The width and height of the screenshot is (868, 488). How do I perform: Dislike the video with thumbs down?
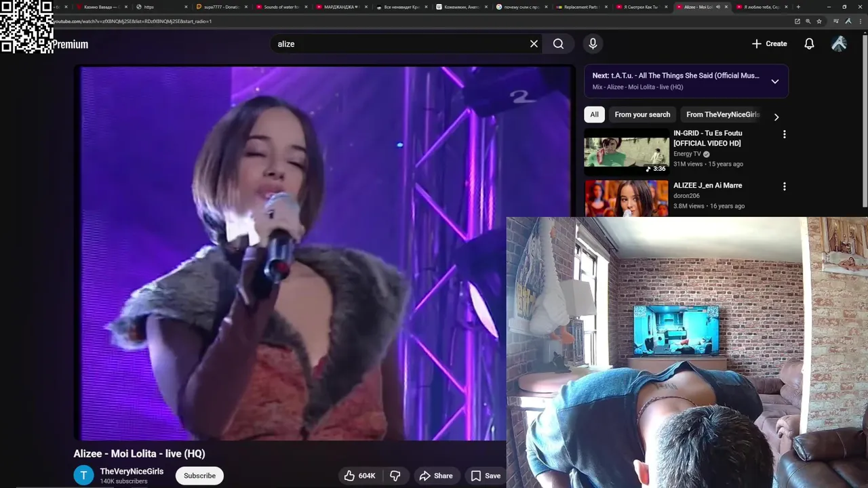point(395,476)
